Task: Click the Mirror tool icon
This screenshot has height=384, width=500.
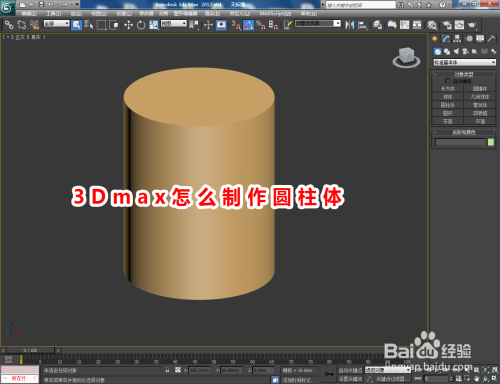Action: (350, 25)
